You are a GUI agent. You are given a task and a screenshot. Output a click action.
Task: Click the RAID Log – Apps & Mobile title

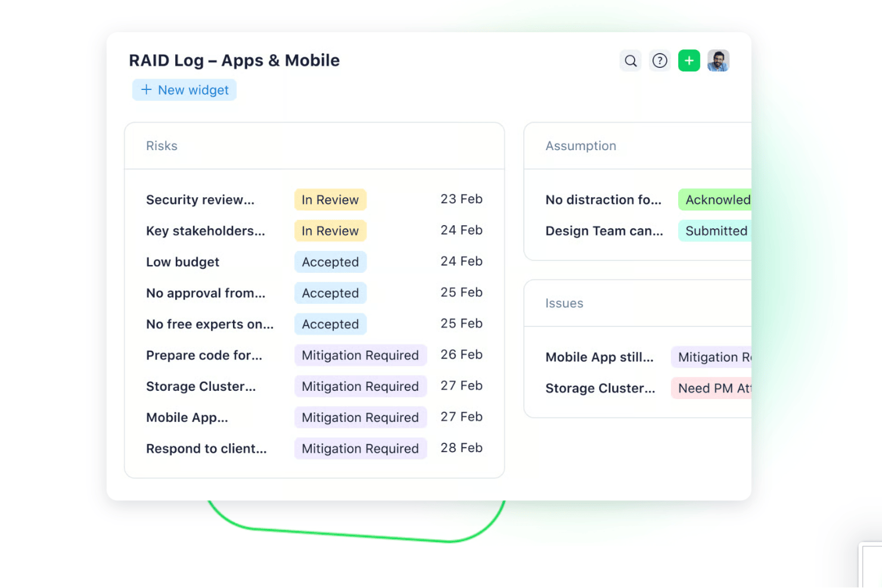(234, 60)
